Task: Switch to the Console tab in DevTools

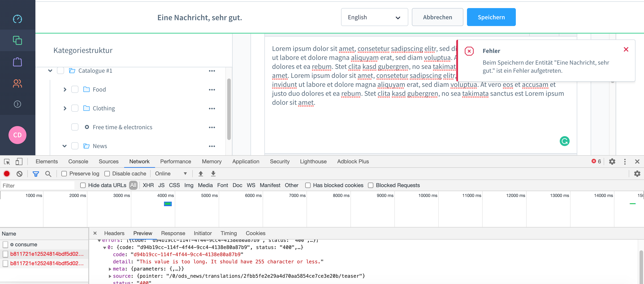Action: (78, 161)
